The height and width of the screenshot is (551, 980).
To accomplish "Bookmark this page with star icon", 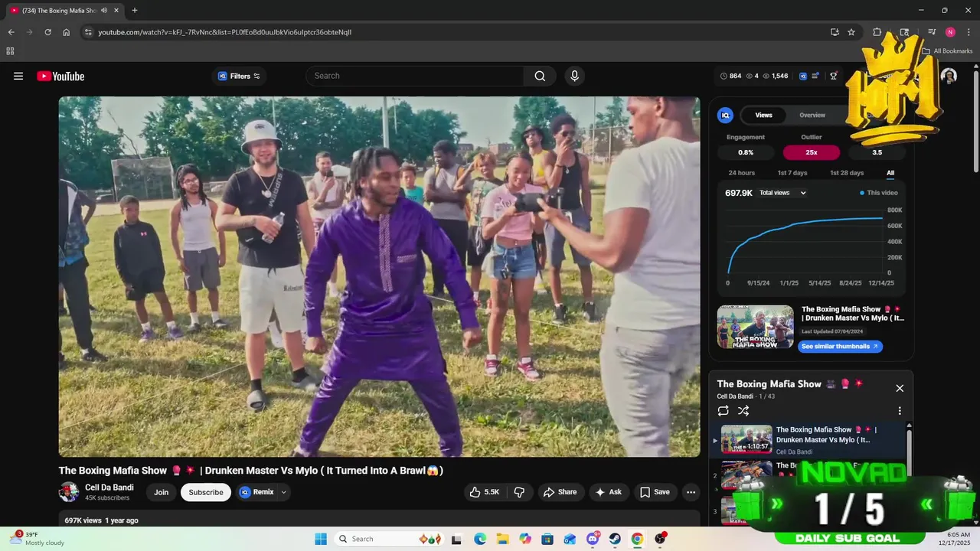I will (x=851, y=32).
